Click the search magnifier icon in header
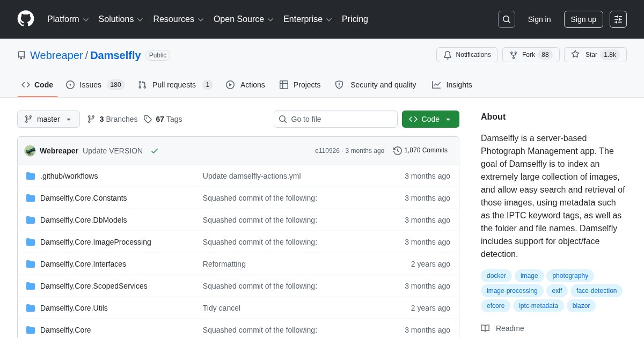The image size is (644, 338). 507,19
